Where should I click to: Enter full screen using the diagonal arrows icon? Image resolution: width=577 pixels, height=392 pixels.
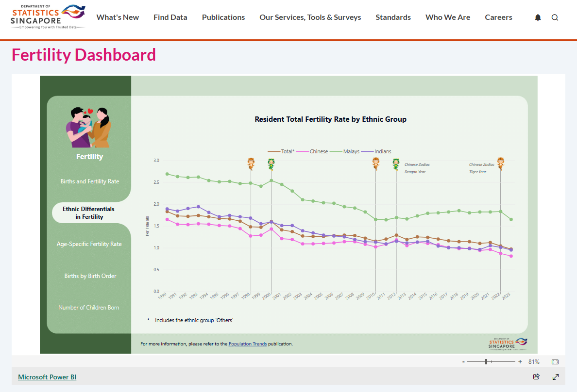pos(555,376)
